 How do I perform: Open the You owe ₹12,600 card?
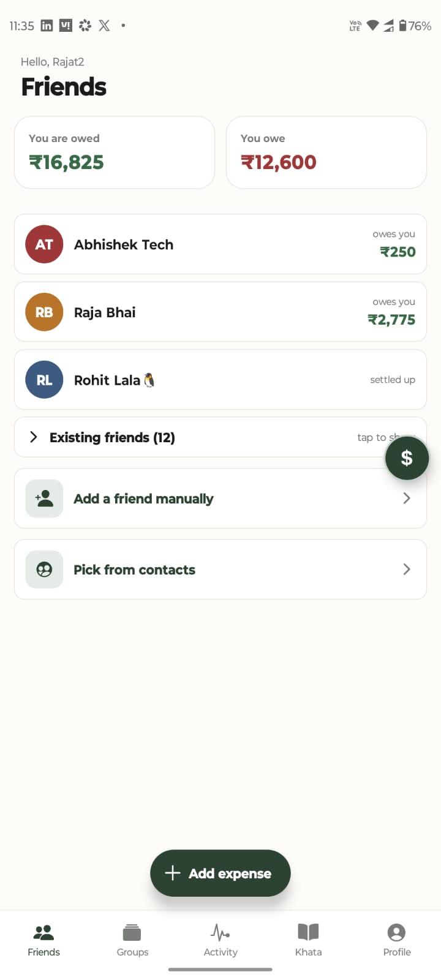(326, 153)
